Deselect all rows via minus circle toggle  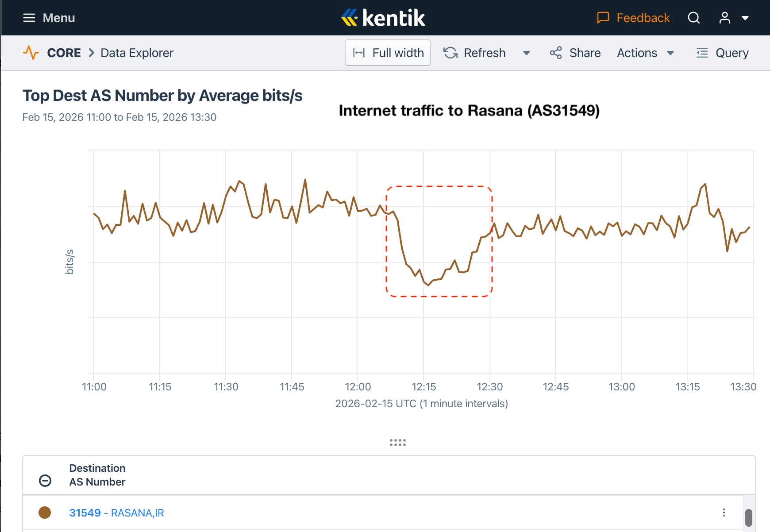pos(45,480)
